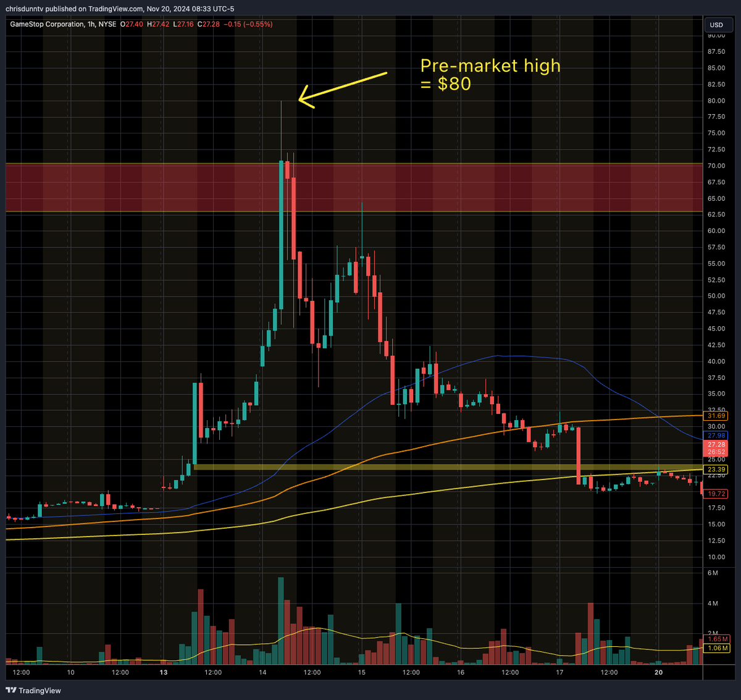Screen dimensions: 741x700
Task: Select the orange 31.69 price tag
Action: [x=716, y=416]
